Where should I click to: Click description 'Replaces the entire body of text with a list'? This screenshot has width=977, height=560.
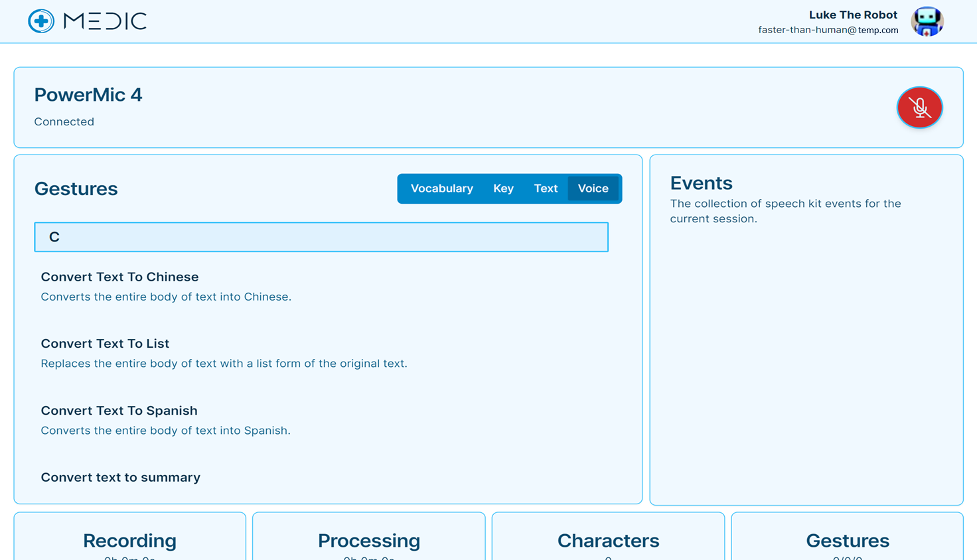tap(224, 364)
